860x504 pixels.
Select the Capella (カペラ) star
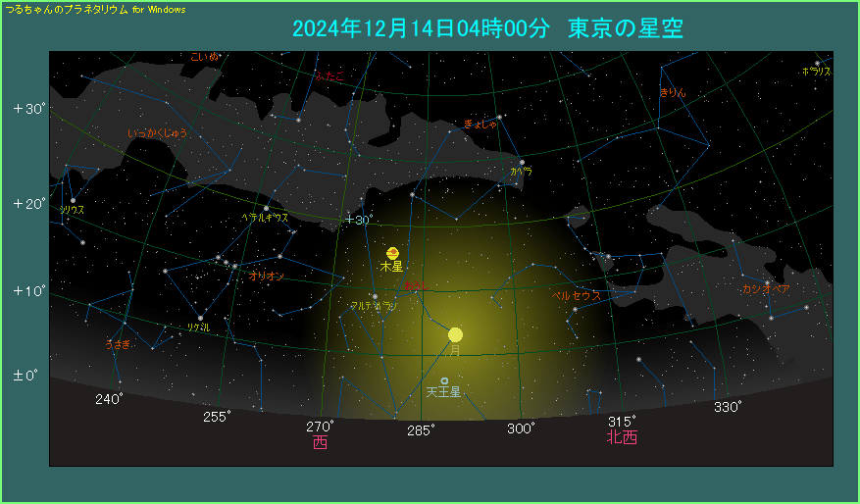[x=522, y=162]
